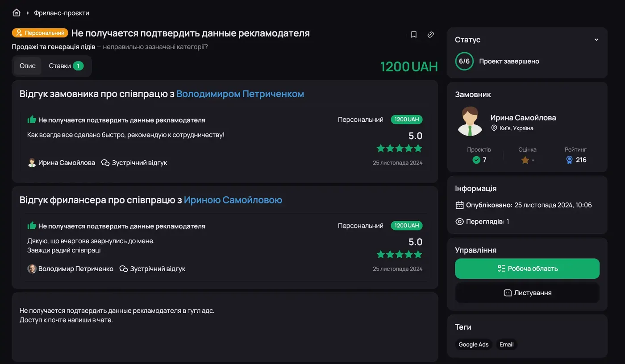
Task: Click the green checkmark under Проєктів
Action: (476, 160)
